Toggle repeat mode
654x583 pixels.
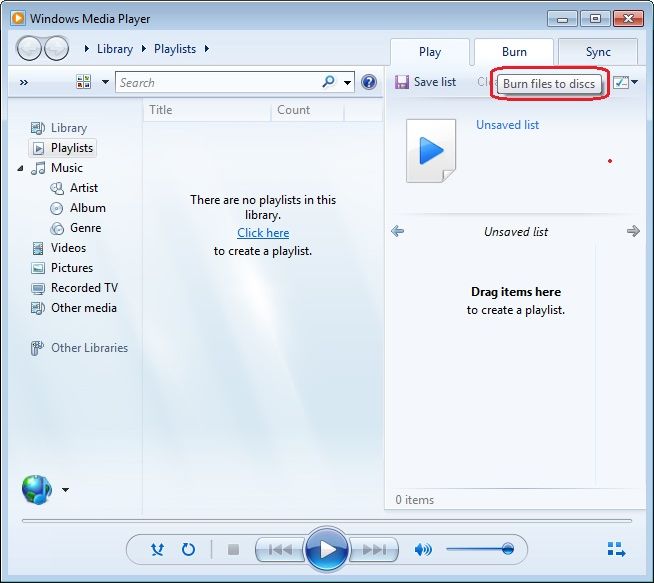[x=188, y=549]
